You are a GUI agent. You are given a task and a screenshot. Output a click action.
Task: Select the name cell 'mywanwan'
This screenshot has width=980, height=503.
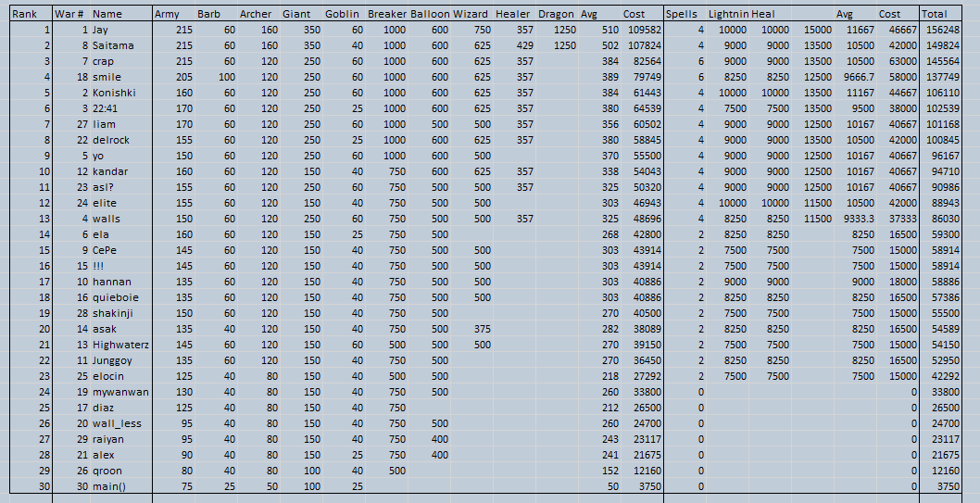pyautogui.click(x=120, y=392)
